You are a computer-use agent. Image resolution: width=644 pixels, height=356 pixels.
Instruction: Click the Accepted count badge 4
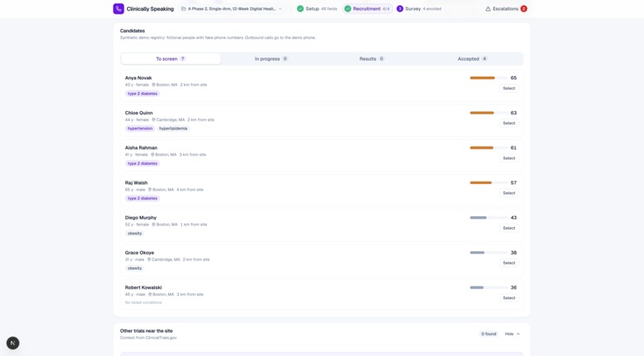click(485, 58)
